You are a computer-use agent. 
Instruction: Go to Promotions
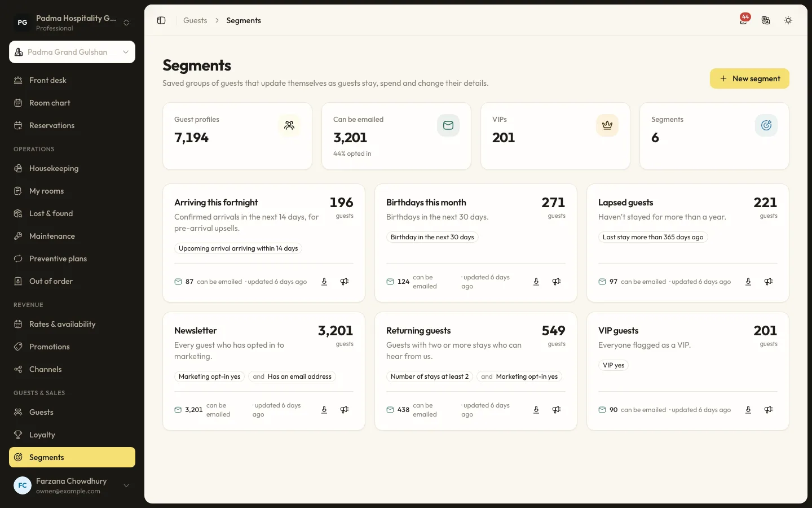(72, 347)
